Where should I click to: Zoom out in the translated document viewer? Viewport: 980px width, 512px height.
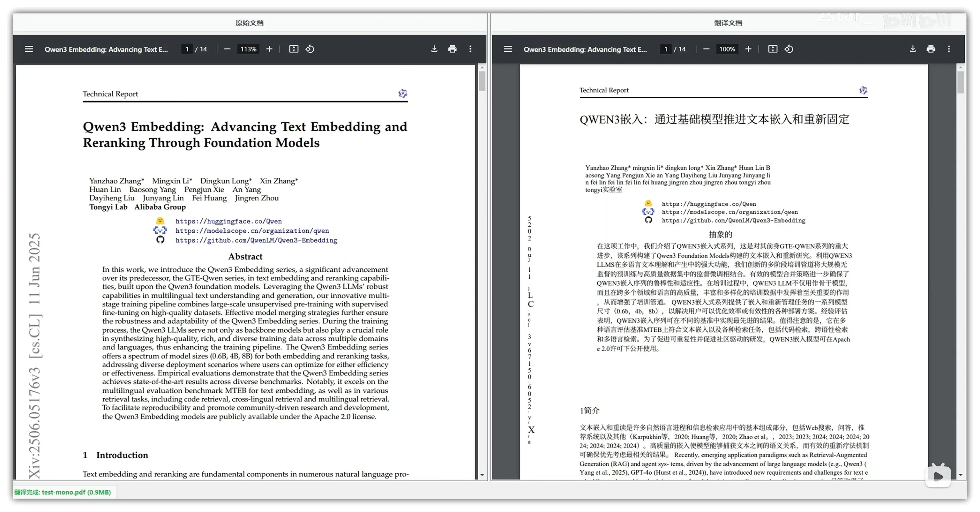[706, 49]
